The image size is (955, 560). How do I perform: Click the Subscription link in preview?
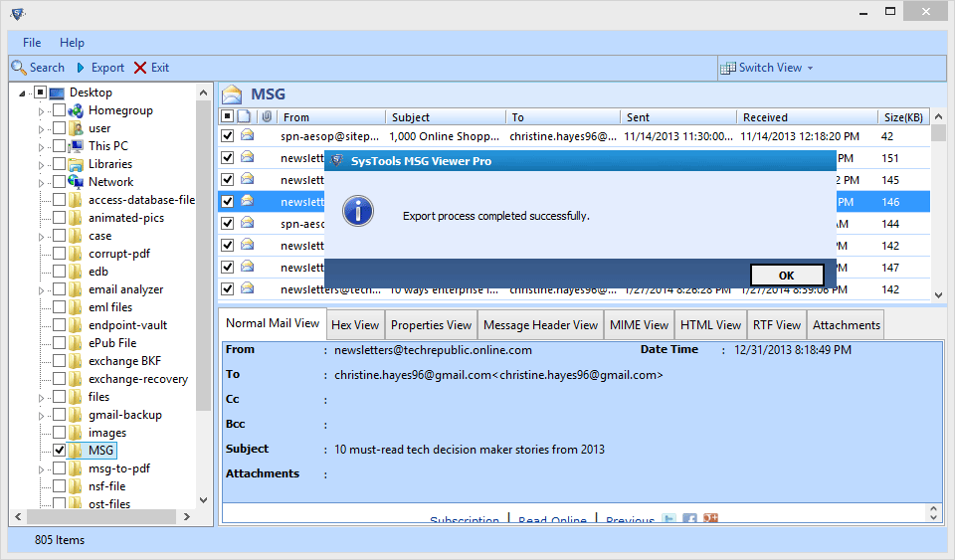coord(465,520)
